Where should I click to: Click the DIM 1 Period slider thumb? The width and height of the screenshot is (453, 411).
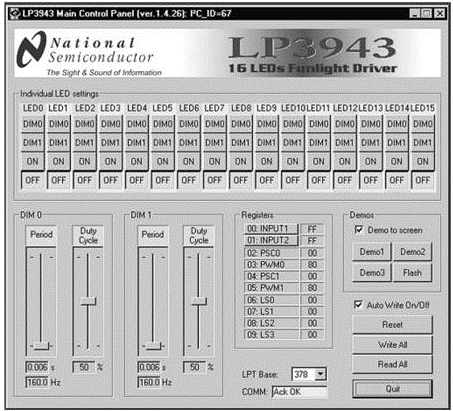pos(154,346)
